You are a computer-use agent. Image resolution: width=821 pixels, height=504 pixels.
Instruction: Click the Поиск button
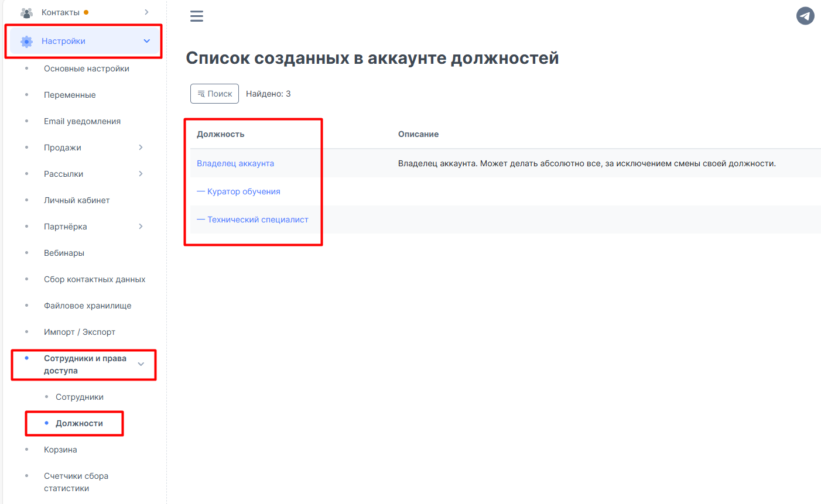pos(214,94)
